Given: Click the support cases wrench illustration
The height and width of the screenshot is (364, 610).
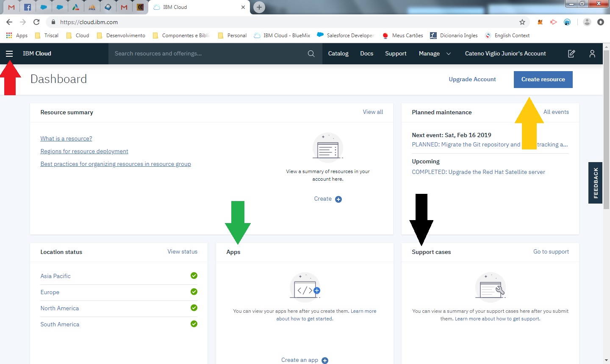Looking at the screenshot, I should point(491,287).
